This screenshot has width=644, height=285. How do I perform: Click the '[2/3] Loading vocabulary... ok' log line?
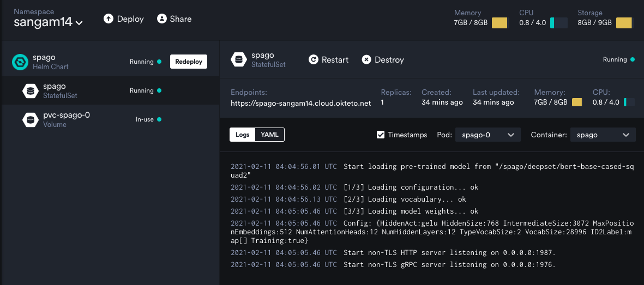point(348,199)
